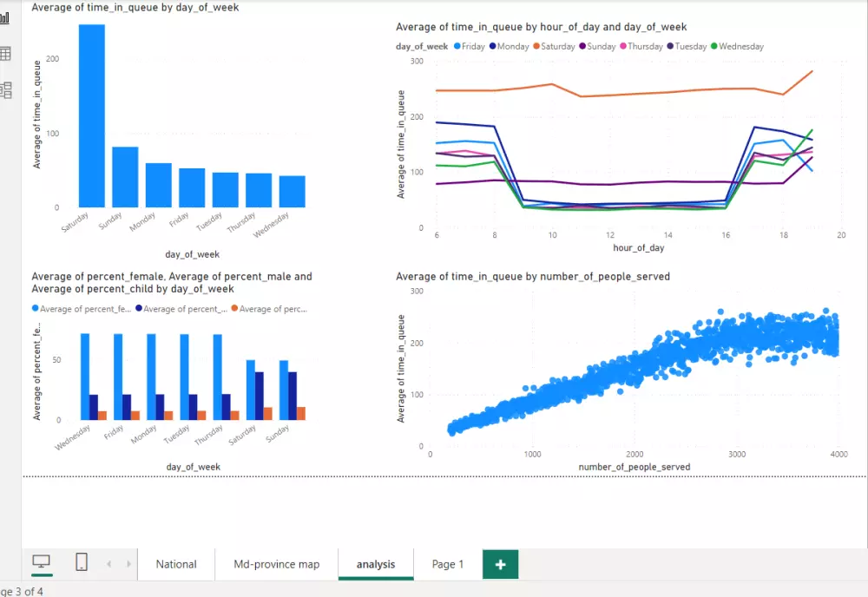The width and height of the screenshot is (868, 597).
Task: Select Sunday bar in queue time chart
Action: point(125,177)
